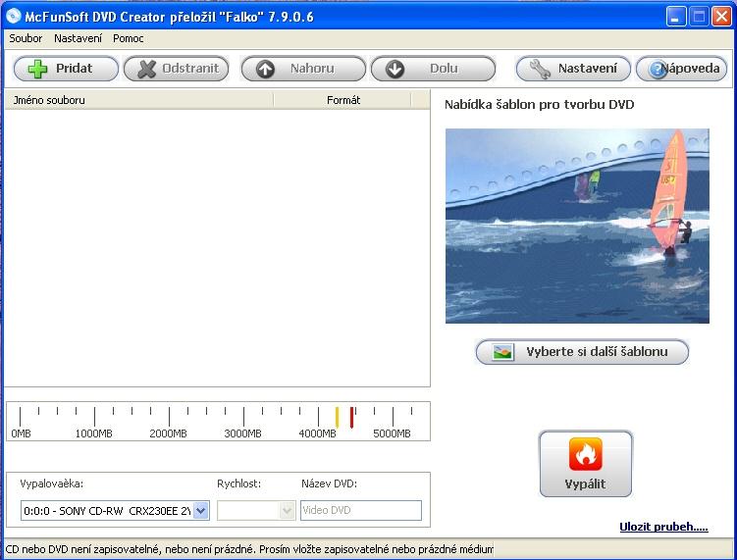Click the 0MB label on capacity scale
Screen dimensions: 737x560
tap(21, 433)
